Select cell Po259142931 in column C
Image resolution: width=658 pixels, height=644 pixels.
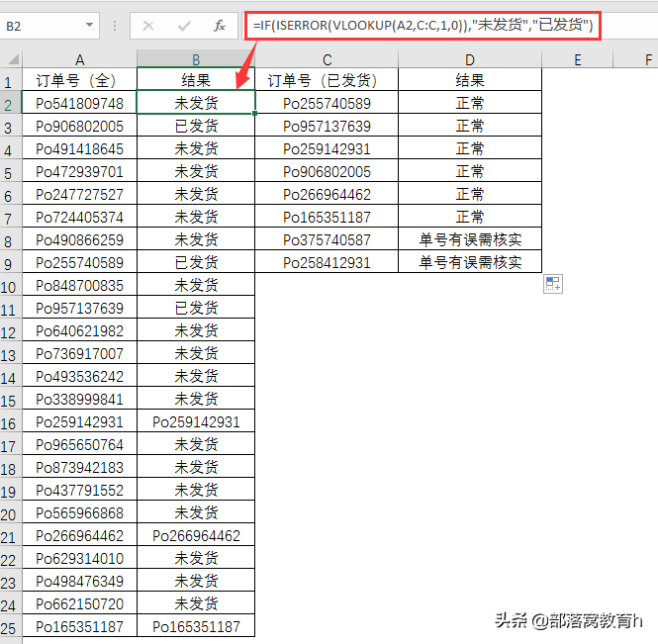pos(327,148)
